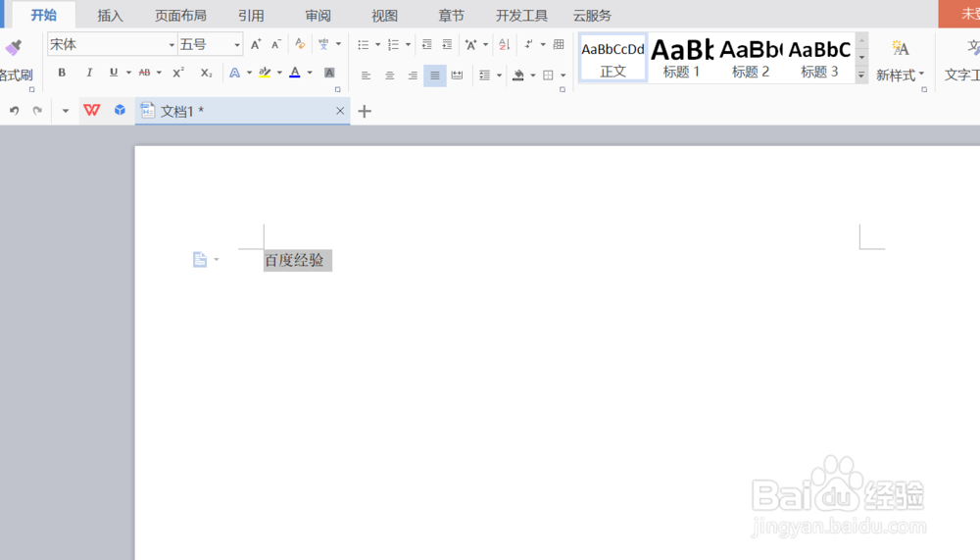Align text left

point(367,76)
